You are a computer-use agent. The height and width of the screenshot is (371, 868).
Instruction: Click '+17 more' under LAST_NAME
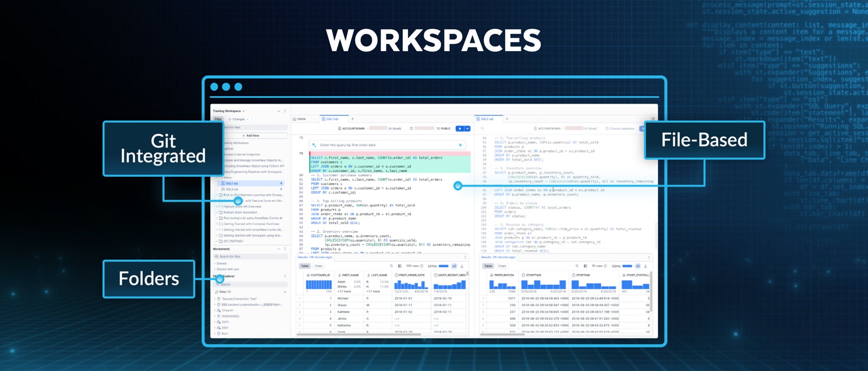click(373, 292)
